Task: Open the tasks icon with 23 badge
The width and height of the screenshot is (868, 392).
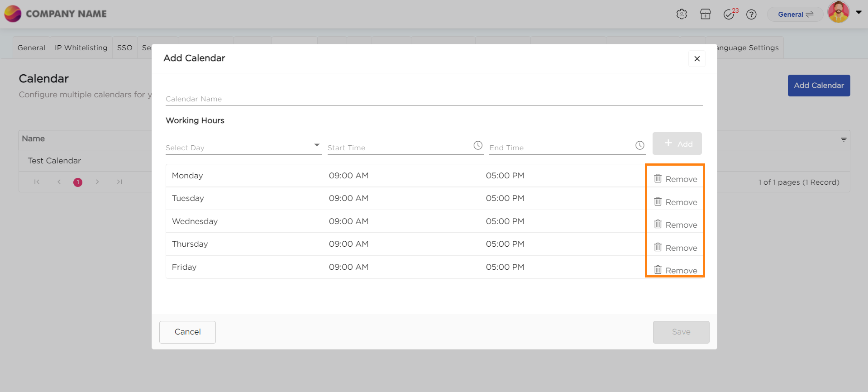Action: click(729, 14)
